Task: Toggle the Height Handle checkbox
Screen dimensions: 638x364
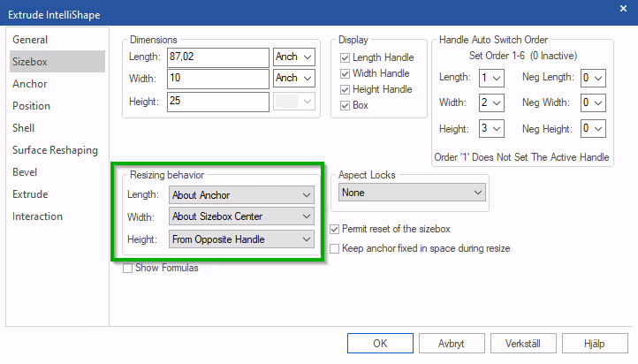Action: (345, 89)
